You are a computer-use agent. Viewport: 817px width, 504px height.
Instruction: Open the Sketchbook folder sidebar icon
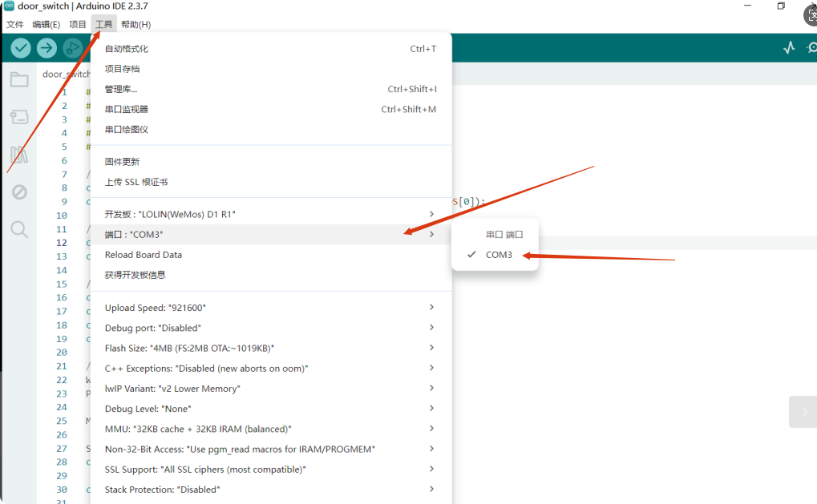(x=19, y=79)
